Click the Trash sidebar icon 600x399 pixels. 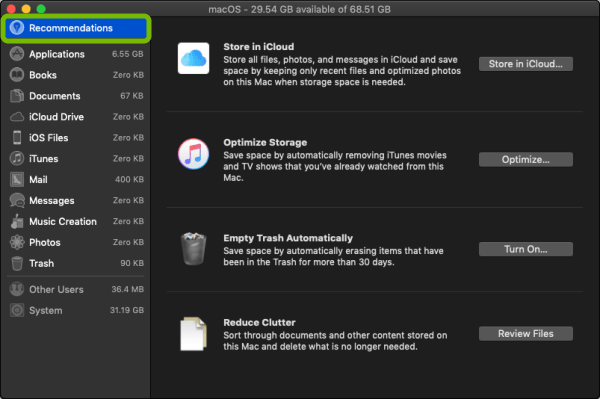tap(17, 263)
